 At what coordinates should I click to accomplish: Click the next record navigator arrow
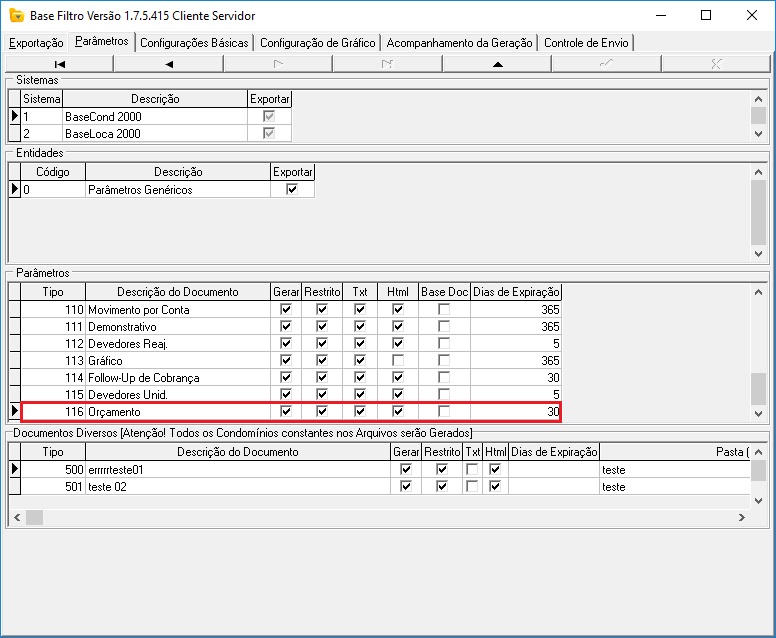[x=278, y=63]
